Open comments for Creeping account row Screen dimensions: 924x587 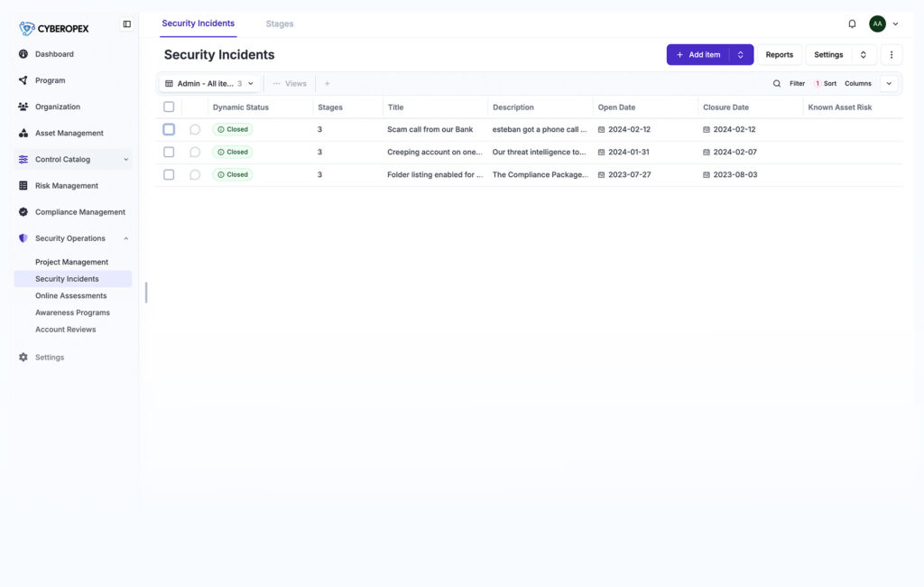[195, 153]
